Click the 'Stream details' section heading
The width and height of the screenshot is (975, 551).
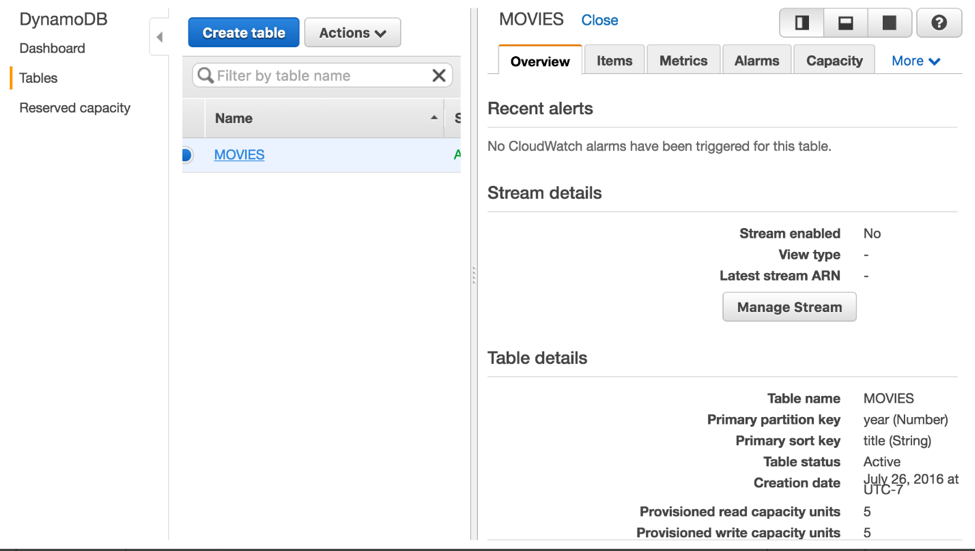tap(545, 193)
